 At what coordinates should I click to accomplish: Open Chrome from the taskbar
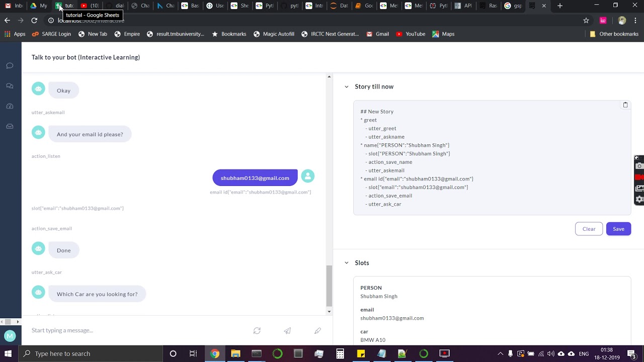pyautogui.click(x=215, y=353)
